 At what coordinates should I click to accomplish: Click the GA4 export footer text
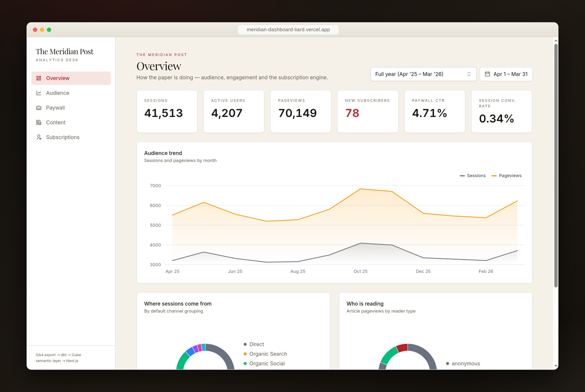[58, 358]
